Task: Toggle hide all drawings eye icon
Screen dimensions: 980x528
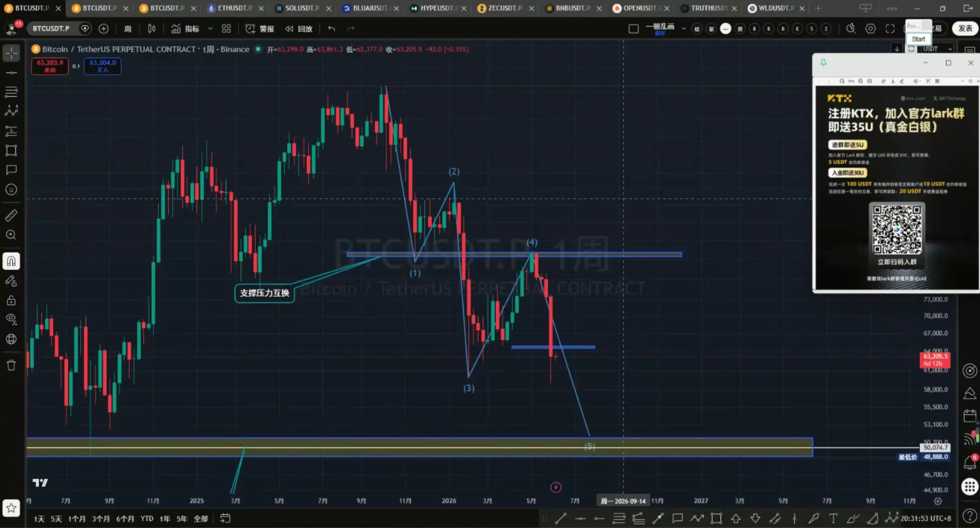Action: pyautogui.click(x=11, y=319)
